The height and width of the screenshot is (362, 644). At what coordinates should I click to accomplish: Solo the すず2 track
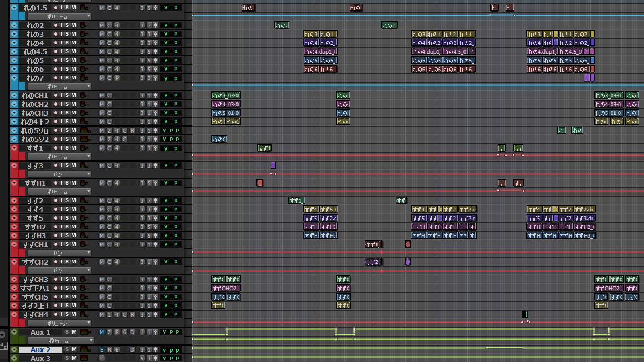click(67, 200)
